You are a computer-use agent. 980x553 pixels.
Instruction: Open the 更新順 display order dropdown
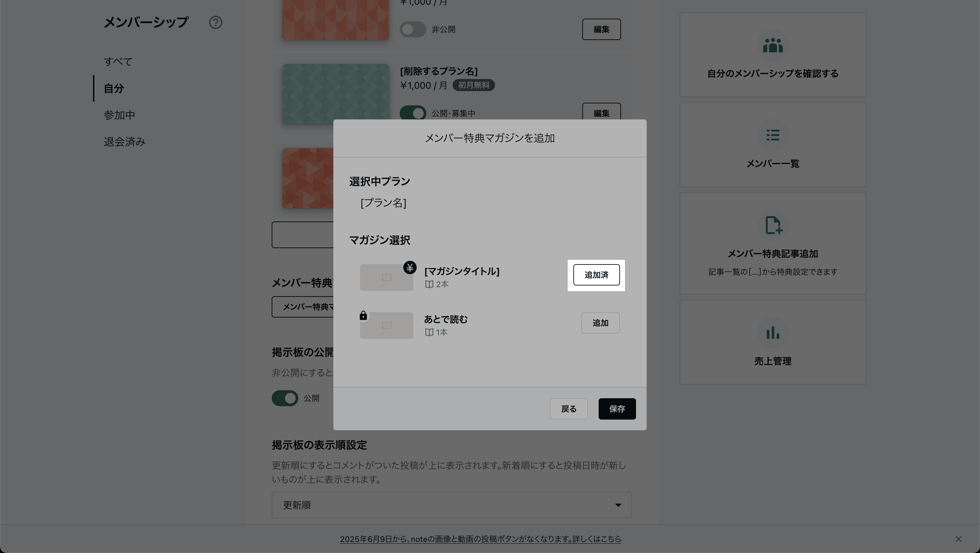point(452,505)
